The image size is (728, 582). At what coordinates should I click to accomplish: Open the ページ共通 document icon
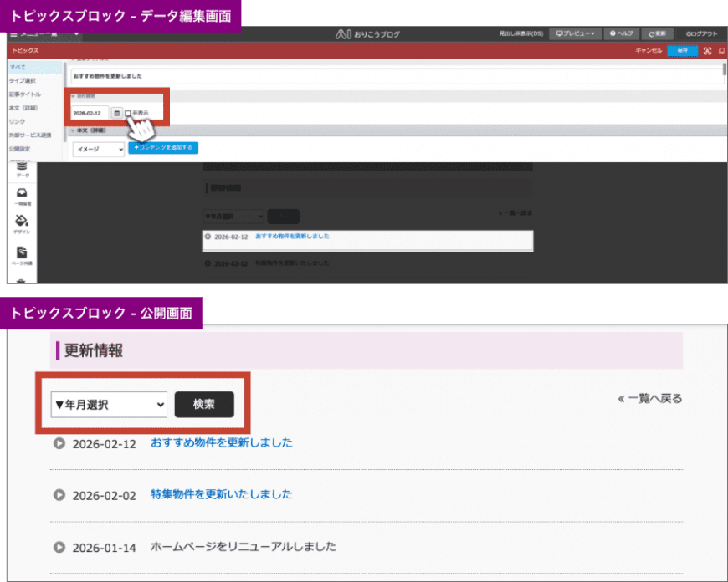click(x=22, y=253)
